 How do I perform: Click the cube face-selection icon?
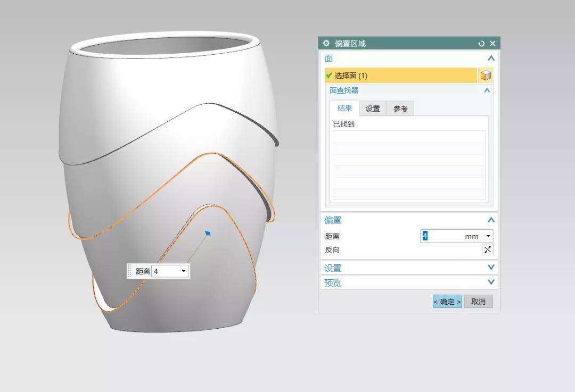point(485,76)
